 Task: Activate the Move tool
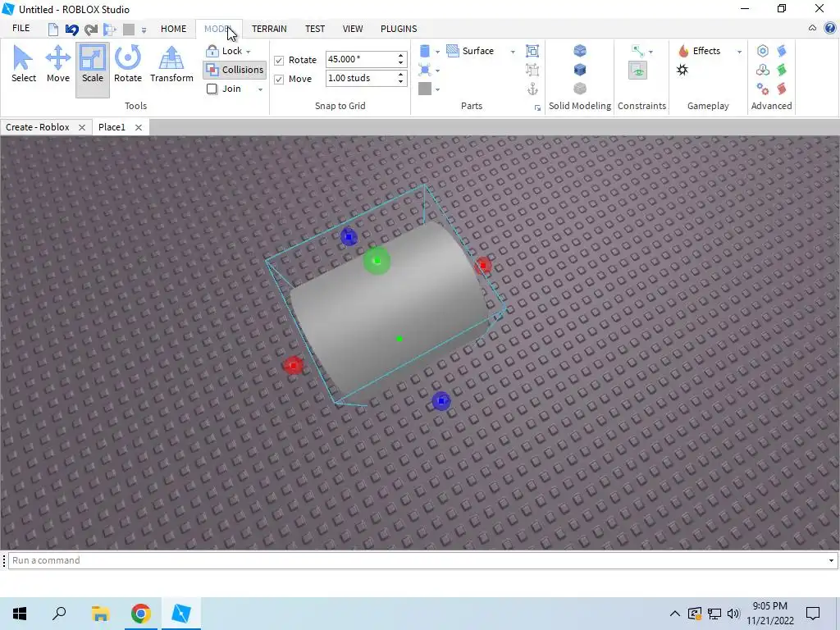pos(58,64)
